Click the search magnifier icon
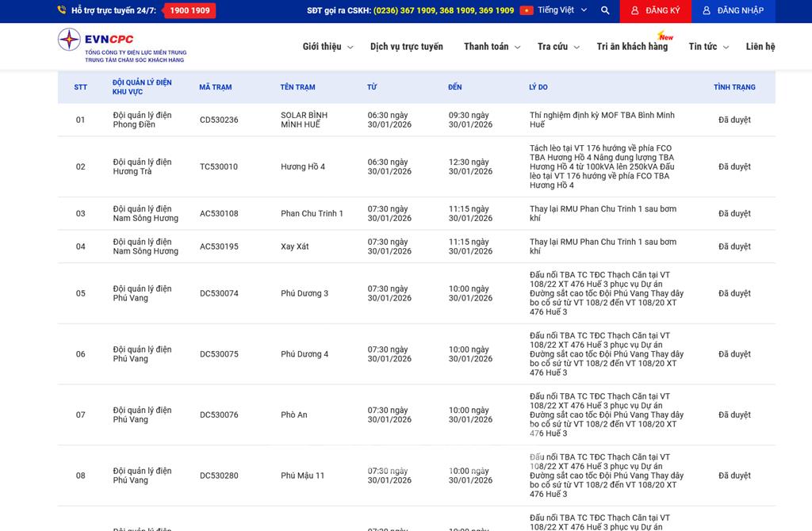This screenshot has width=812, height=531. point(605,10)
